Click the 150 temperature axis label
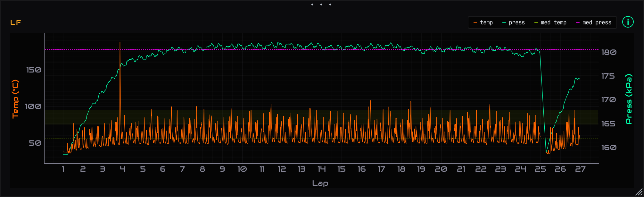Viewport: 644px width, 197px height. [x=34, y=70]
